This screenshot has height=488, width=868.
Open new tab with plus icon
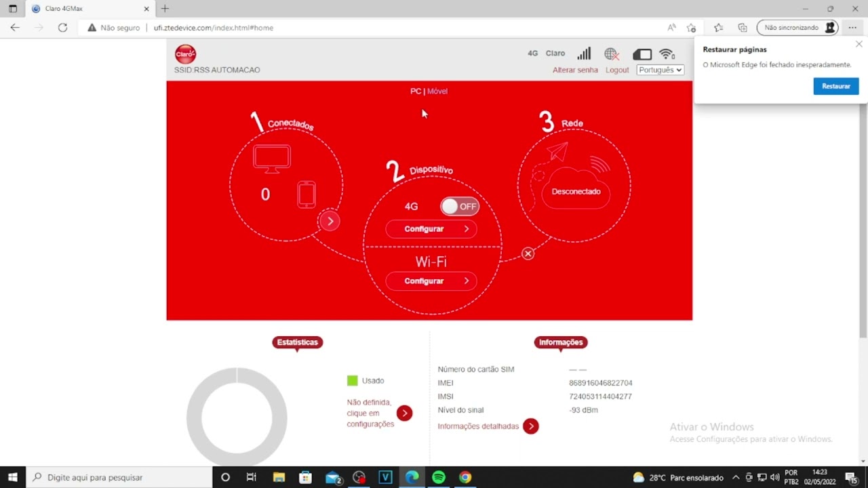[x=165, y=9]
